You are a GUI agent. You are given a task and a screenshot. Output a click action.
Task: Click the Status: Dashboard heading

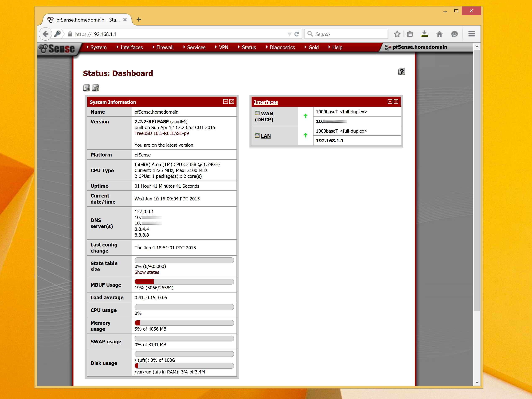(118, 73)
